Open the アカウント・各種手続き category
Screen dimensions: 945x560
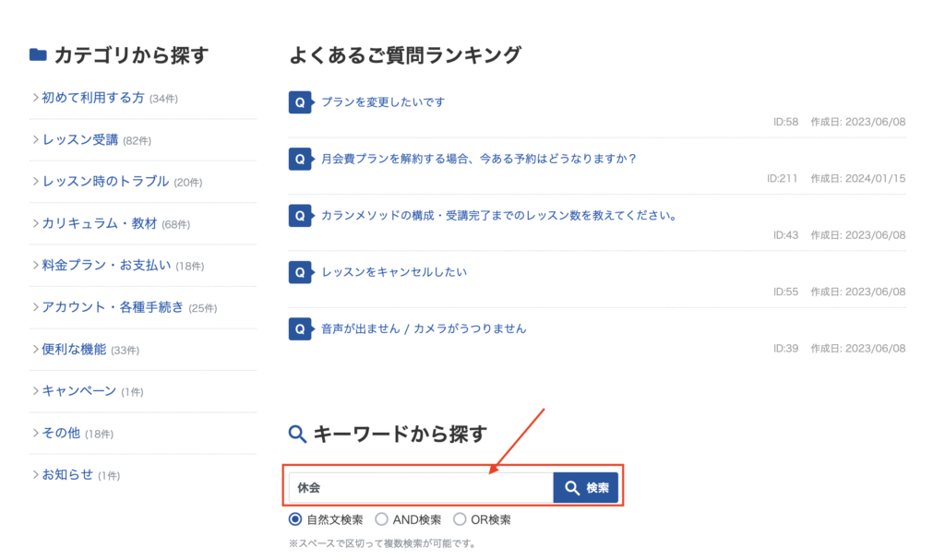pyautogui.click(x=113, y=307)
